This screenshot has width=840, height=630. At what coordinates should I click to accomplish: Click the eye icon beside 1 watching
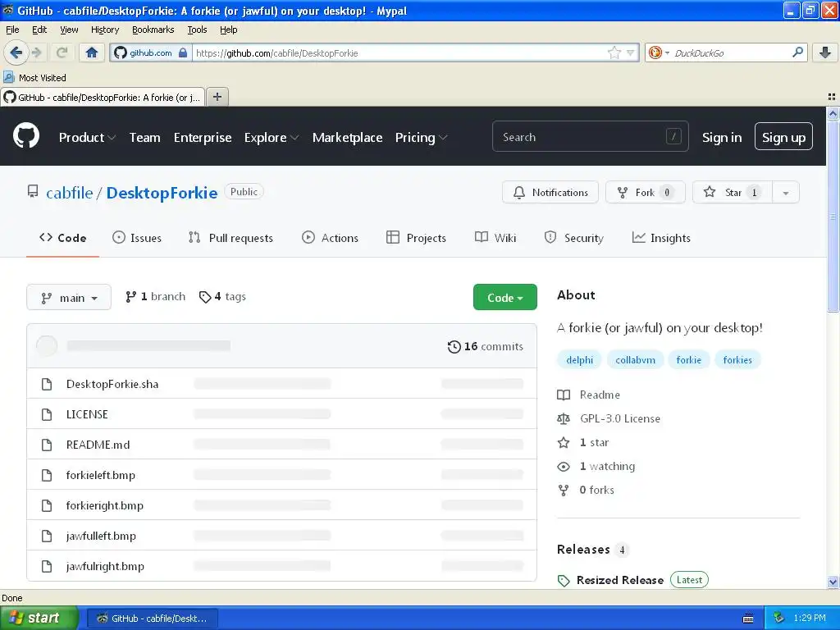pos(564,467)
